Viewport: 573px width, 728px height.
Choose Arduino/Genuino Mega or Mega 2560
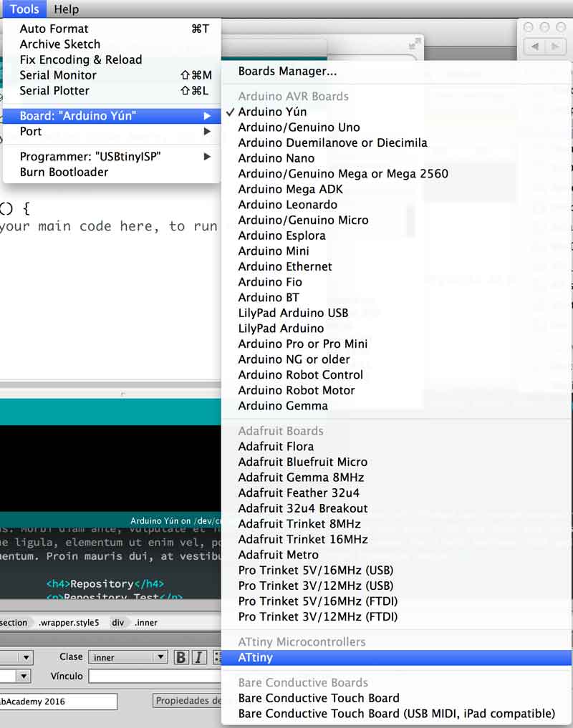396,174
